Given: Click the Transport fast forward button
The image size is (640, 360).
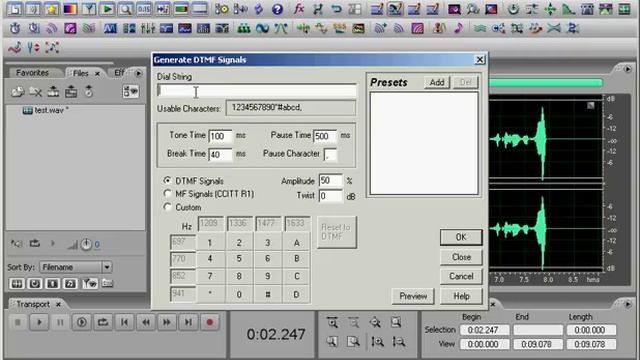Looking at the screenshot, I should [x=167, y=322].
